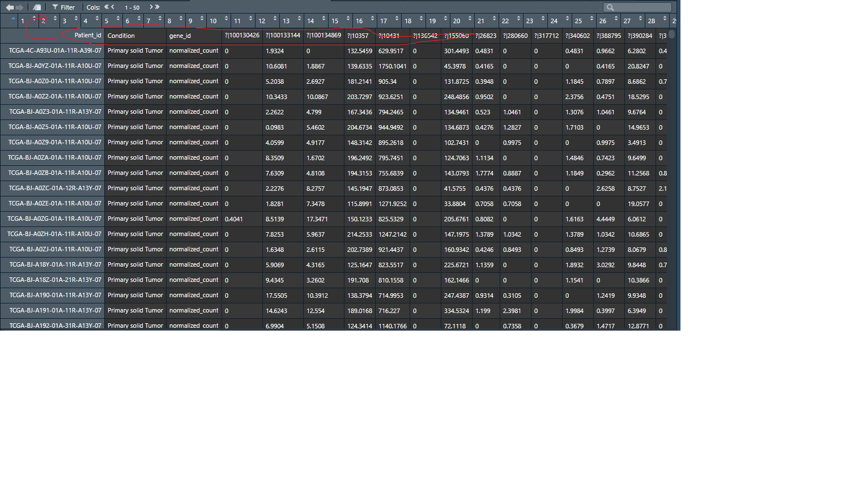This screenshot has height=488, width=868.
Task: Sort by column 1 sort arrows
Action: click(33, 19)
